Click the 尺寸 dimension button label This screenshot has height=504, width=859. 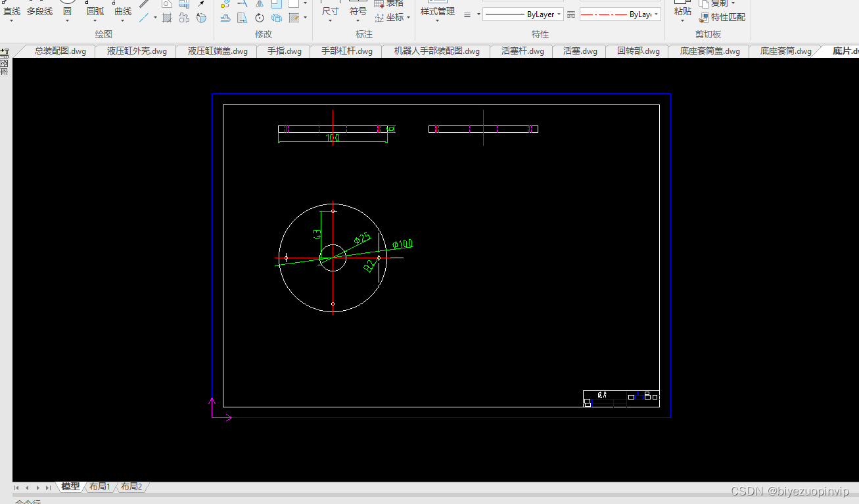pos(331,11)
